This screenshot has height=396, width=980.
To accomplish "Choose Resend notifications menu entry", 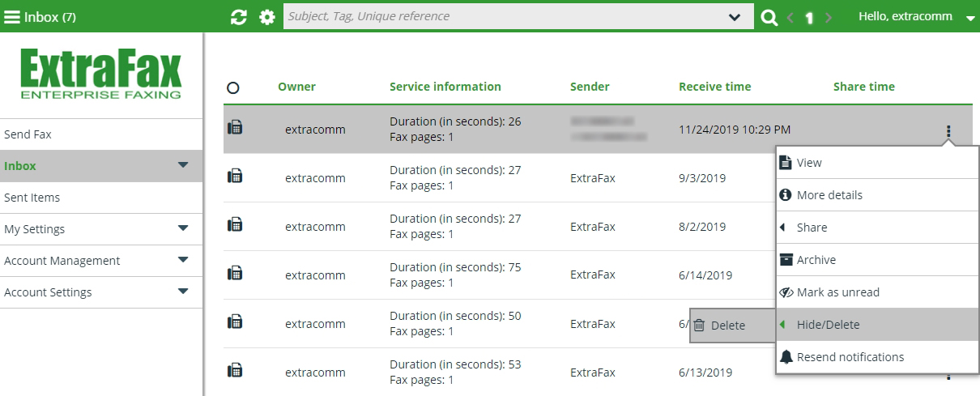I will [x=877, y=357].
